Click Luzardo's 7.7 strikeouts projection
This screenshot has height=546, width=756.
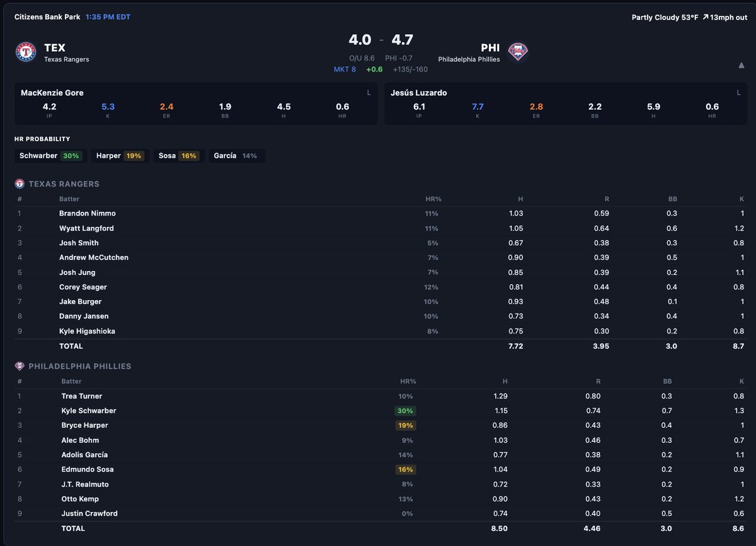tap(478, 107)
